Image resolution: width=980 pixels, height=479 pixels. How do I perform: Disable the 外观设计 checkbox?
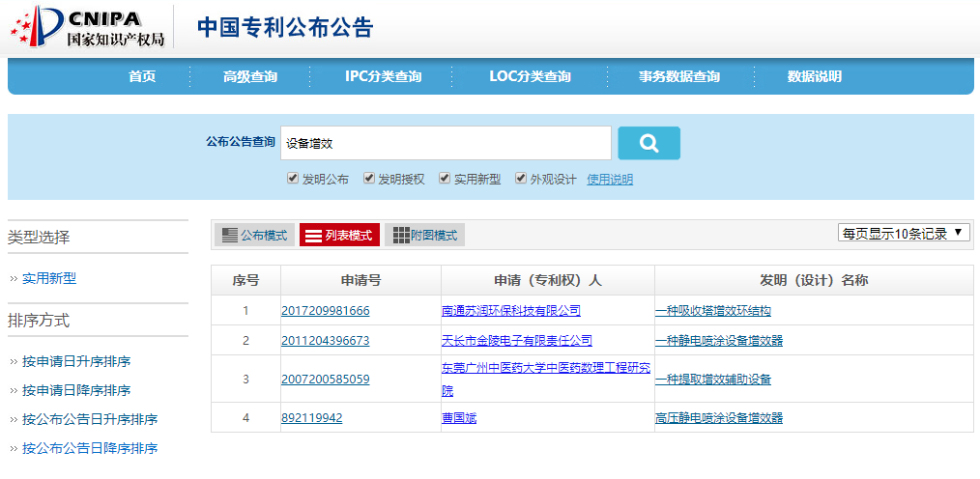[521, 179]
